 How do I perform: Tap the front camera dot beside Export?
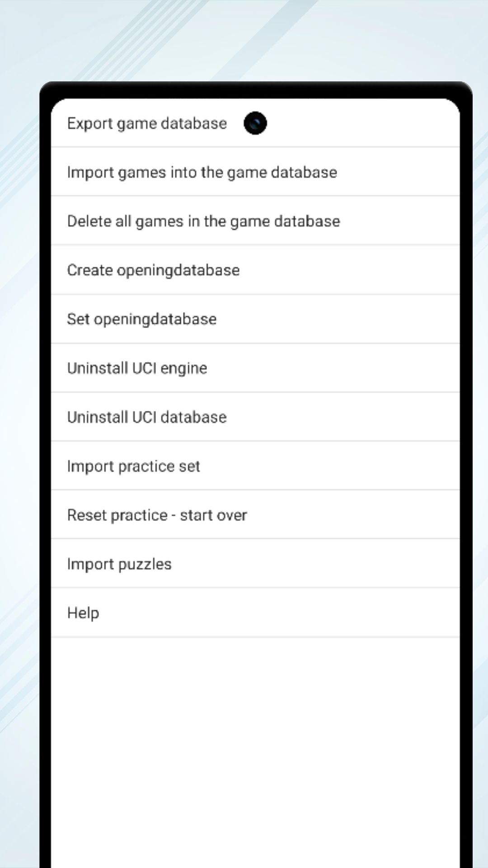255,123
